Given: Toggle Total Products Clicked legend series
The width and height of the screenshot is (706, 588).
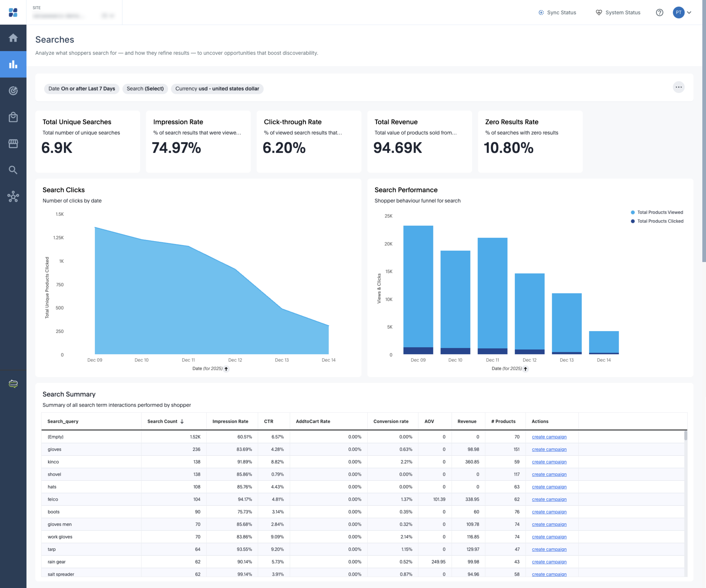Looking at the screenshot, I should click(657, 221).
